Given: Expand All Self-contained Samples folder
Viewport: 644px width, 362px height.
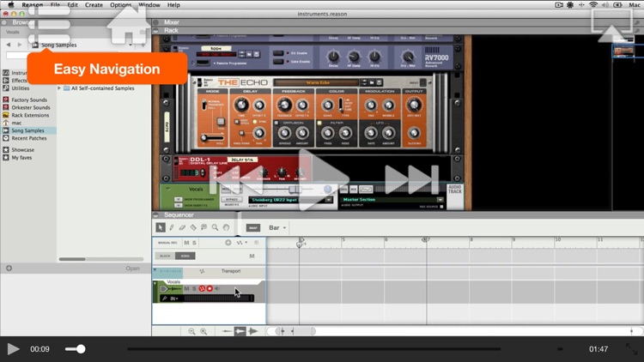Looking at the screenshot, I should 59,88.
